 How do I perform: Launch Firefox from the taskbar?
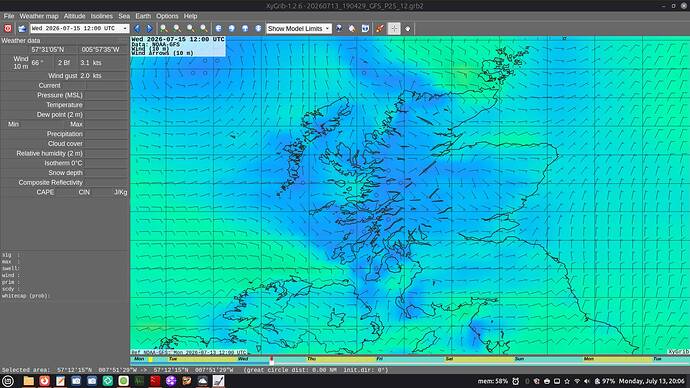point(44,381)
